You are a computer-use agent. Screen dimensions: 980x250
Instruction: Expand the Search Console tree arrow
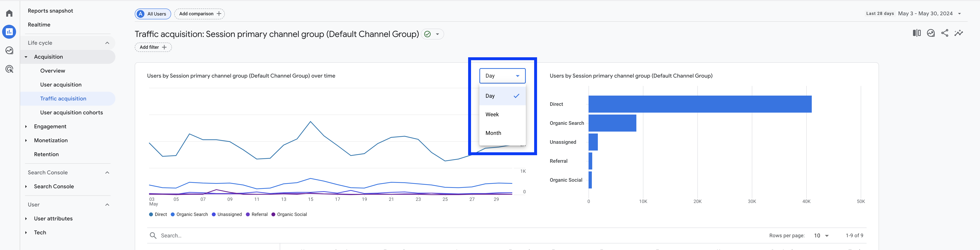(x=26, y=187)
